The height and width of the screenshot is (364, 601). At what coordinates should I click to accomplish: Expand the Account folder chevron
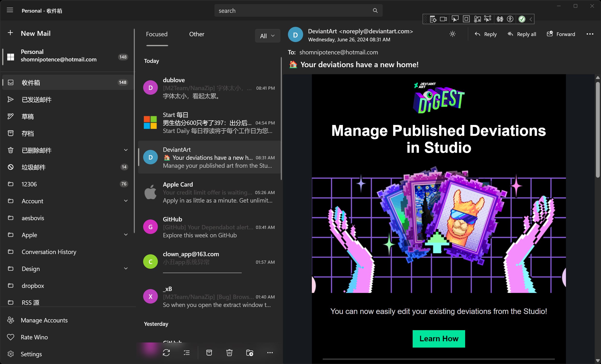[126, 201]
